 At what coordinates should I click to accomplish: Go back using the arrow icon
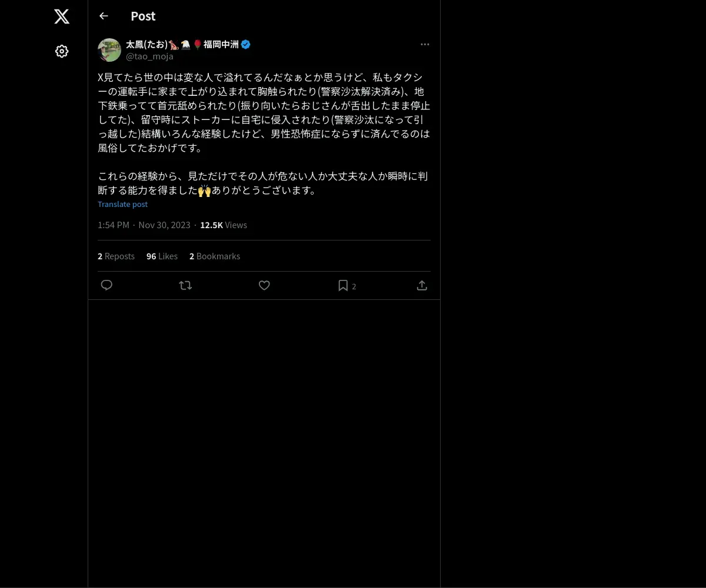click(x=104, y=16)
